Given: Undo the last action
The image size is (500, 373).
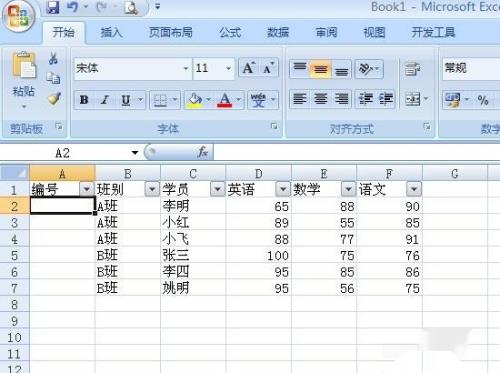Looking at the screenshot, I should (73, 7).
